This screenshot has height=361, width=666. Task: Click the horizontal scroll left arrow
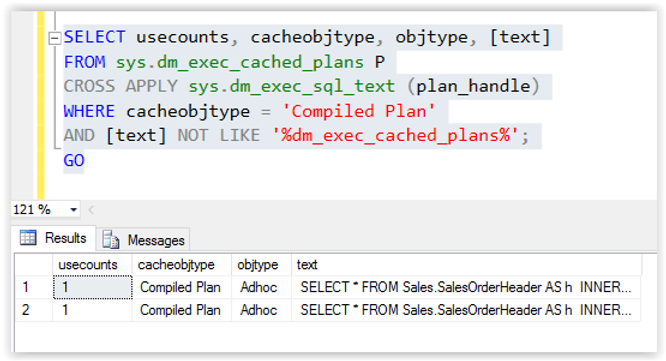coord(91,209)
